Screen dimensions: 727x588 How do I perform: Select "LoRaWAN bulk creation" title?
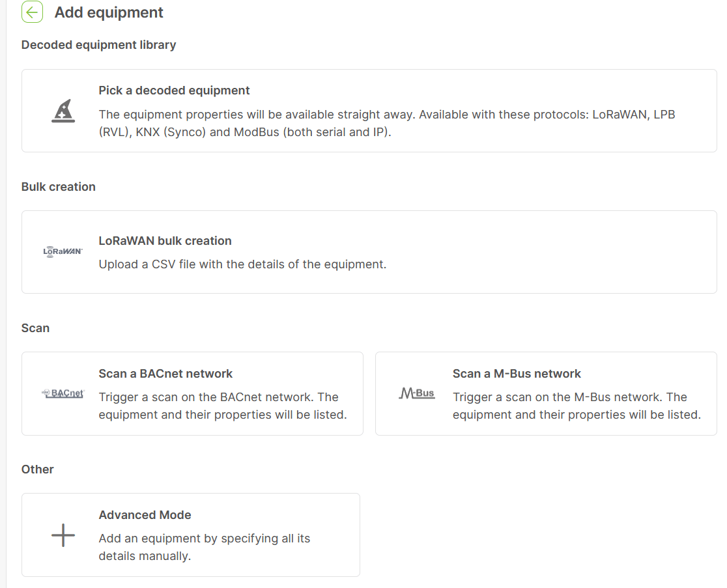[x=165, y=241]
